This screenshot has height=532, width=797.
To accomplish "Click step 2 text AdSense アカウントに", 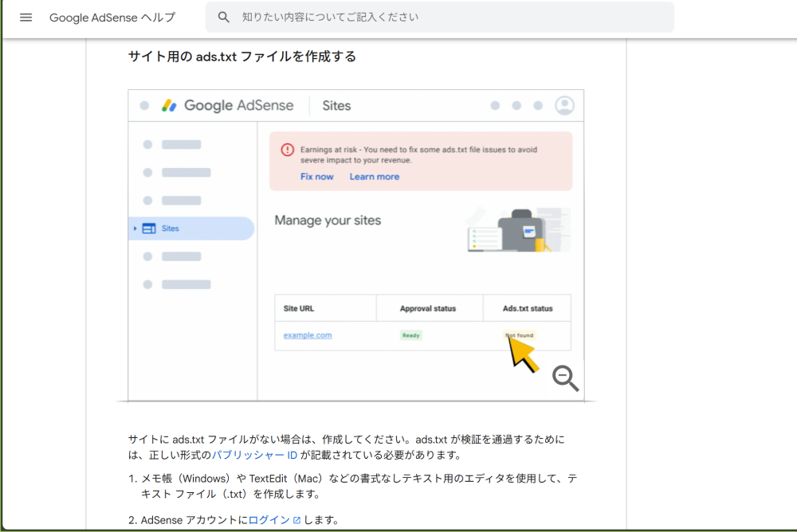I will point(194,520).
